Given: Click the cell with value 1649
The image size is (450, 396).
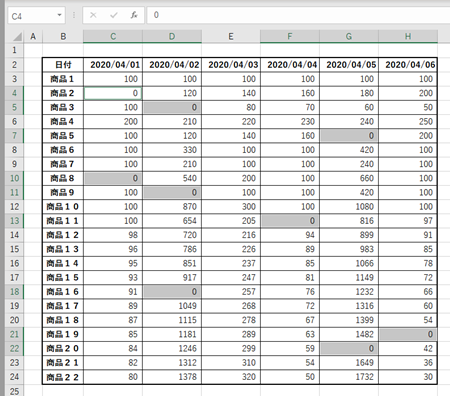Looking at the screenshot, I should coord(349,363).
